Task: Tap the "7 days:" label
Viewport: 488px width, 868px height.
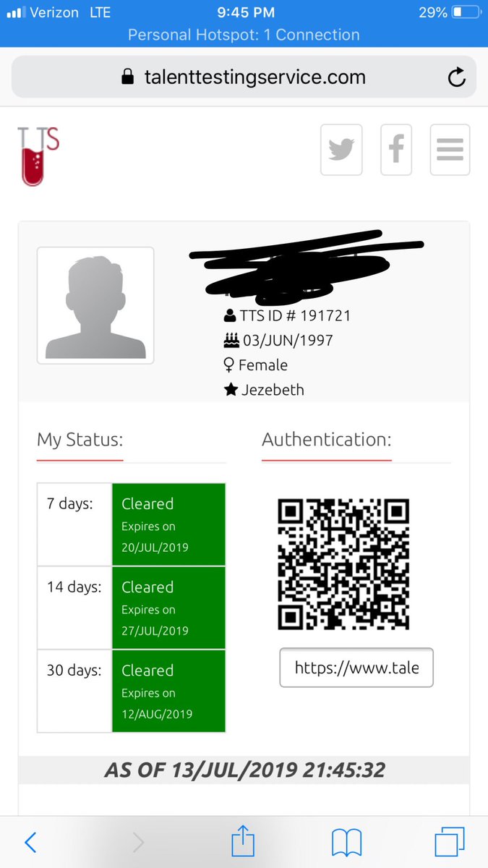Action: pyautogui.click(x=70, y=504)
